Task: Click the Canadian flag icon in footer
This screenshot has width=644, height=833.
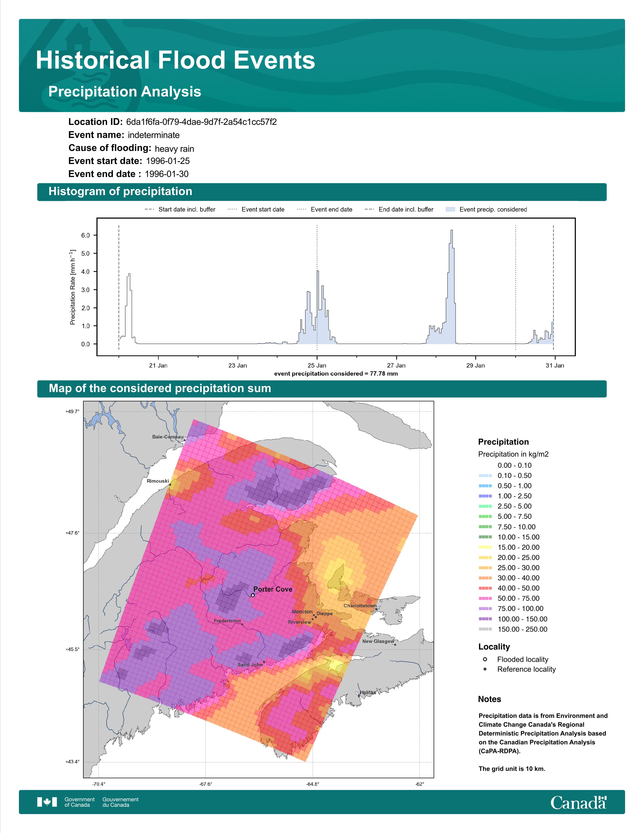Action: [x=47, y=802]
